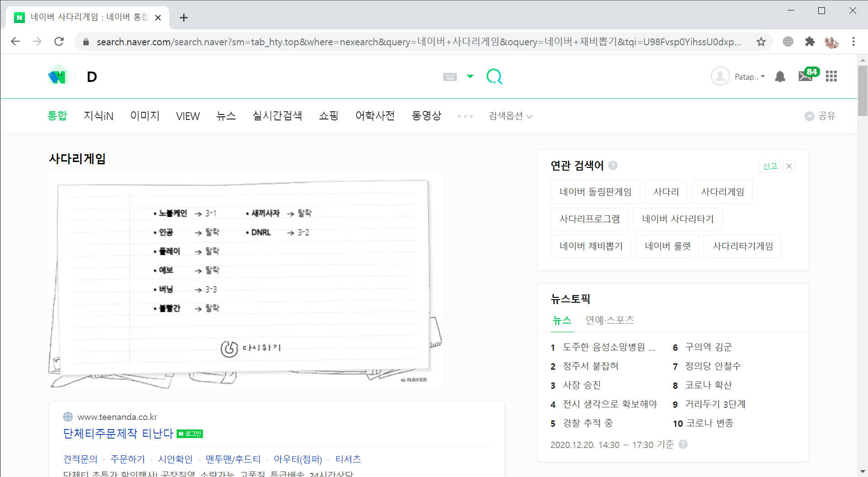The image size is (868, 477).
Task: Go back in browser history
Action: coord(15,42)
